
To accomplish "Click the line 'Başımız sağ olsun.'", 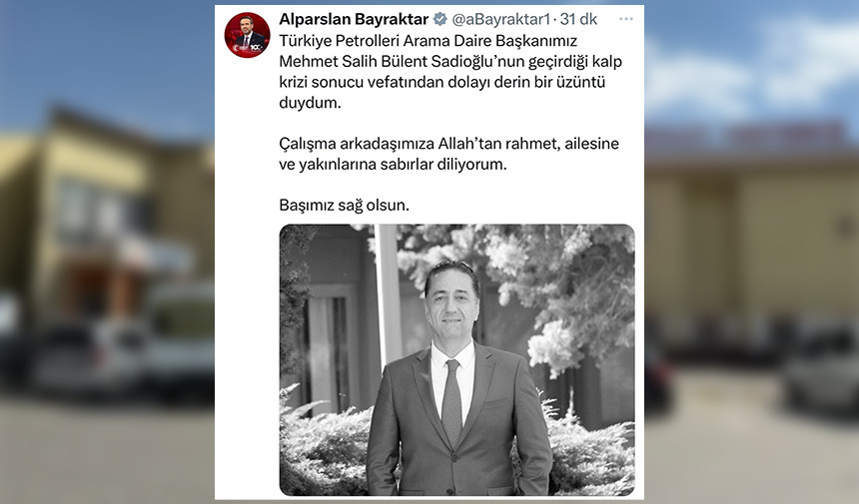I will click(344, 206).
